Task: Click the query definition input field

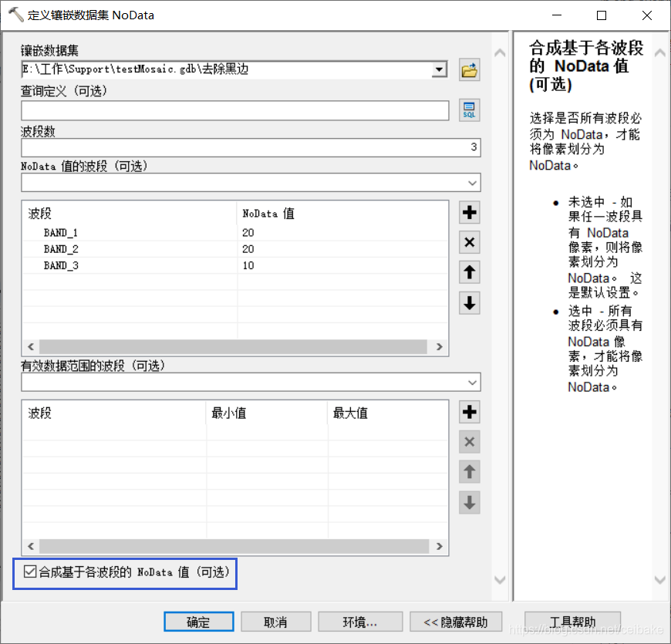Action: click(235, 111)
